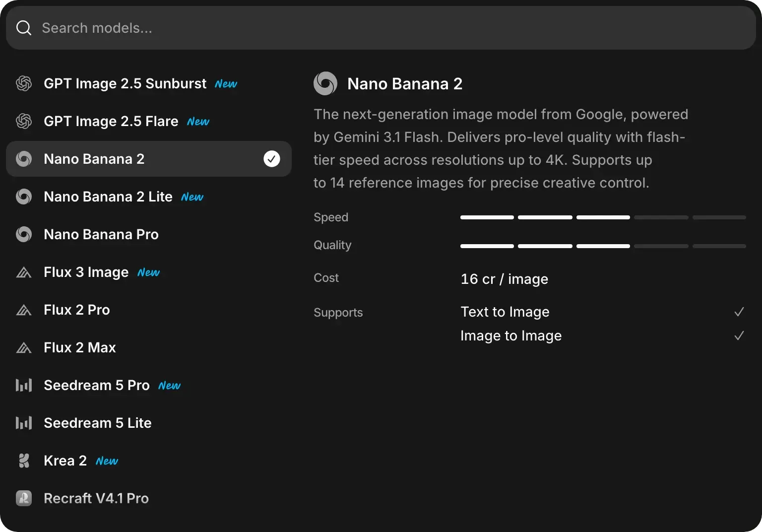762x532 pixels.
Task: Pick the Krea 2 model
Action: 149,461
